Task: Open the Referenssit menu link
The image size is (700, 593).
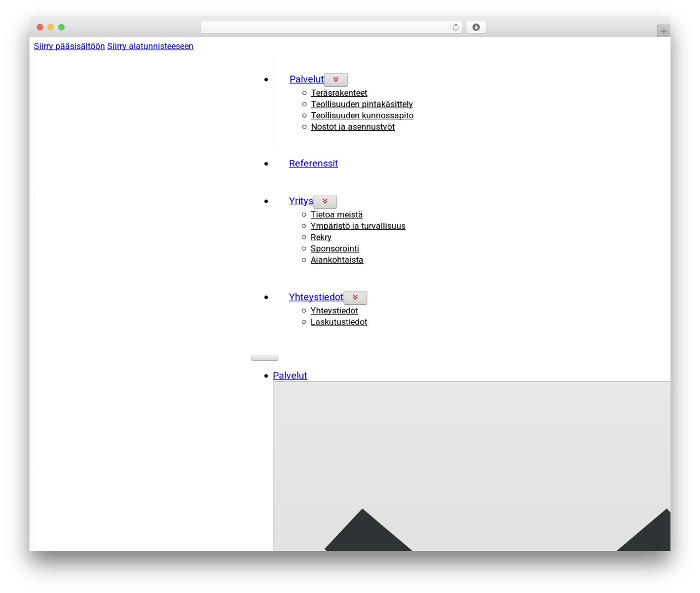Action: [x=313, y=164]
